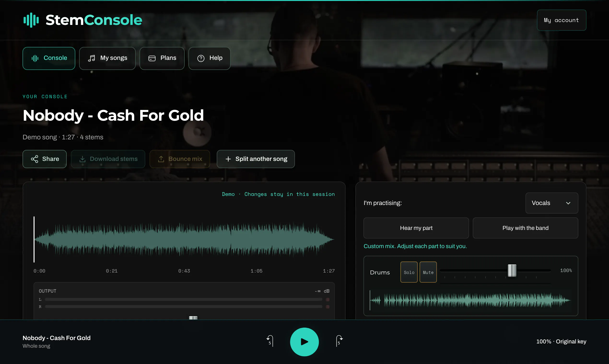Click the 'I'm practising:' label
This screenshot has height=364, width=609.
pyautogui.click(x=383, y=203)
